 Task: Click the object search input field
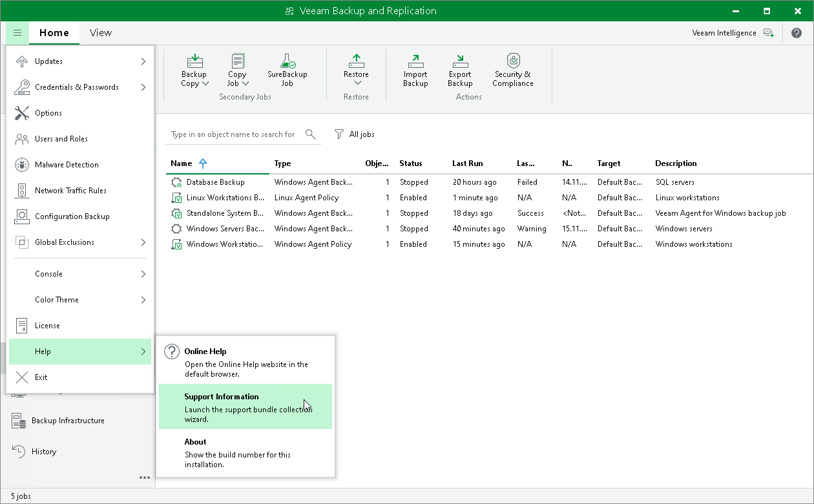pos(233,134)
